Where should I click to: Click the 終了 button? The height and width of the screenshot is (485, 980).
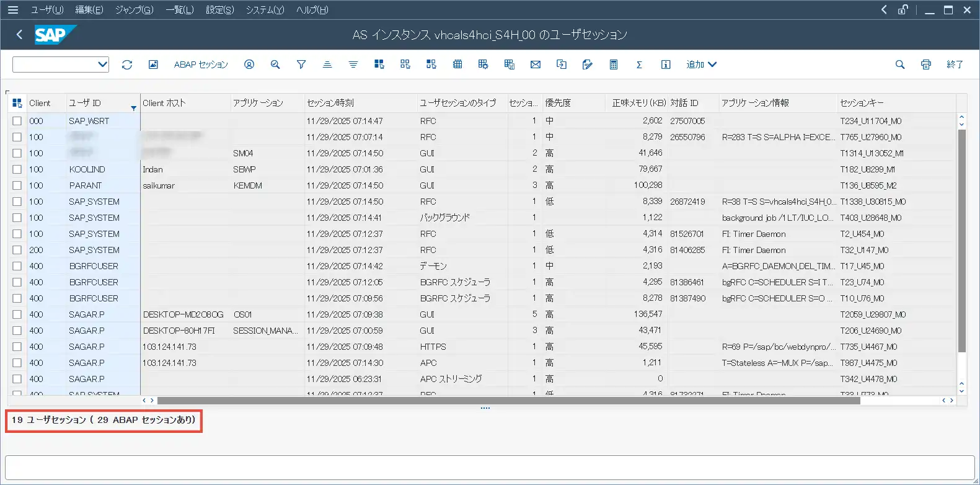pos(955,65)
